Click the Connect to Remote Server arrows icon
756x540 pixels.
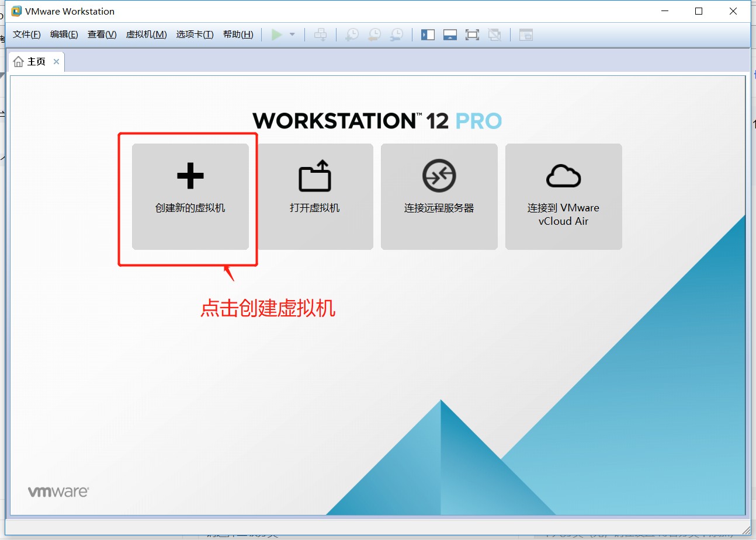[x=439, y=175]
